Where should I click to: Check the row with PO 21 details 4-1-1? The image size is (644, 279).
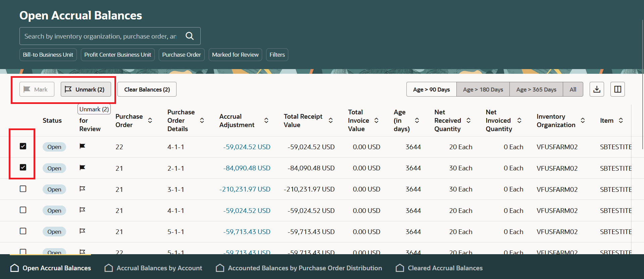tap(23, 210)
